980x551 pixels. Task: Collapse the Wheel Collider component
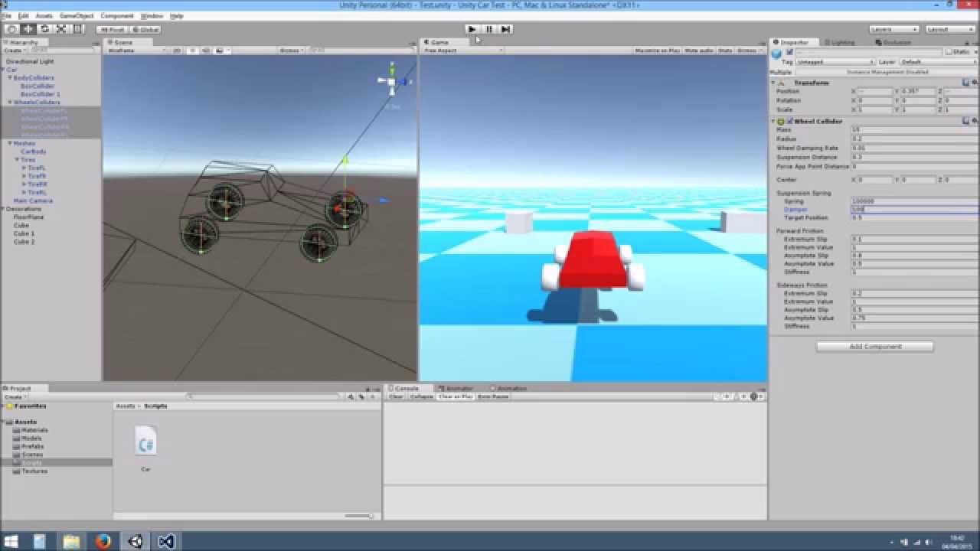[x=773, y=121]
